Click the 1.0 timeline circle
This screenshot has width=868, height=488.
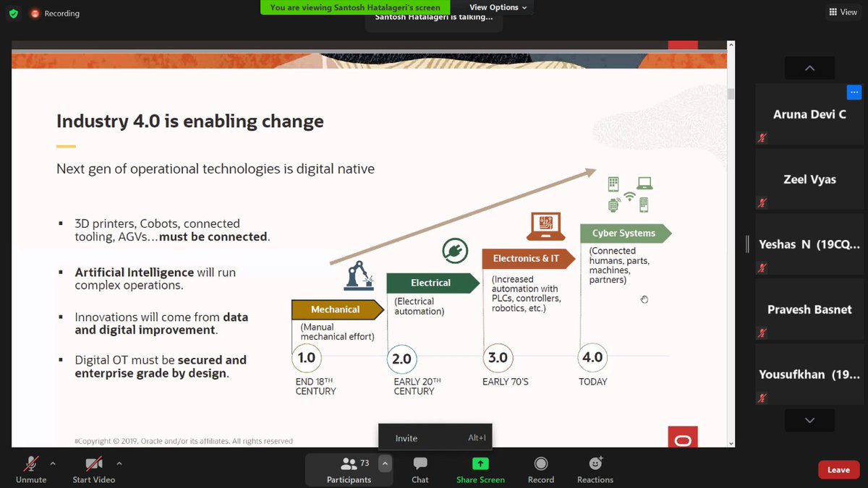tap(307, 358)
